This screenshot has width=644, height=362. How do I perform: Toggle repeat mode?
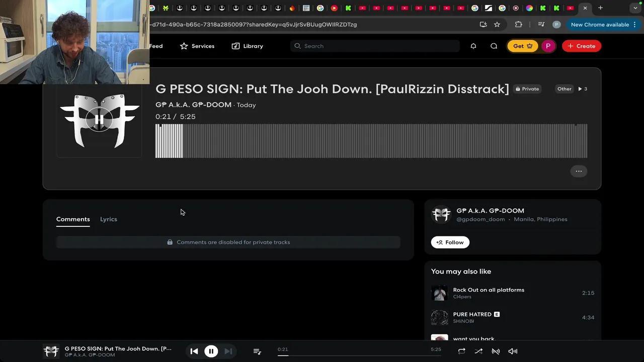click(461, 351)
